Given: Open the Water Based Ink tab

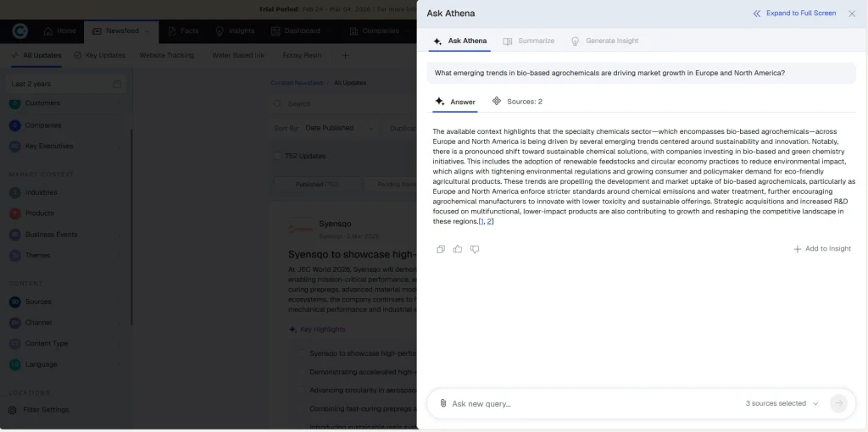Looking at the screenshot, I should 238,55.
